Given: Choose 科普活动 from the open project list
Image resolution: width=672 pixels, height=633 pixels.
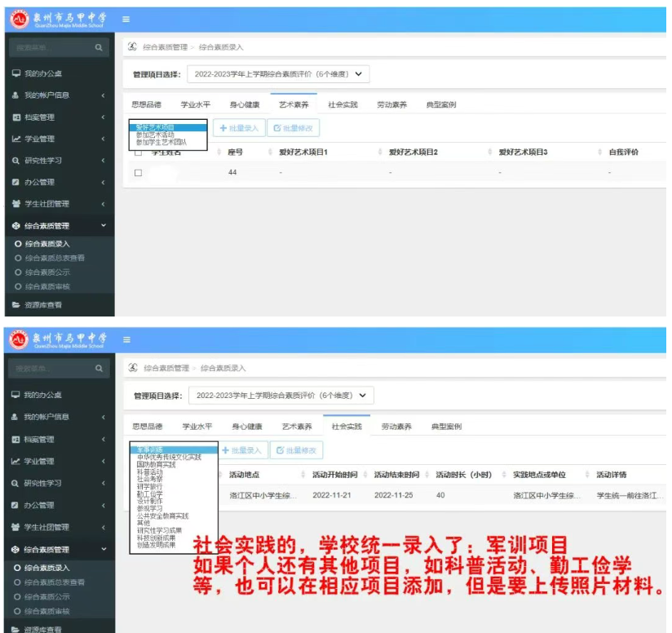Looking at the screenshot, I should [149, 472].
